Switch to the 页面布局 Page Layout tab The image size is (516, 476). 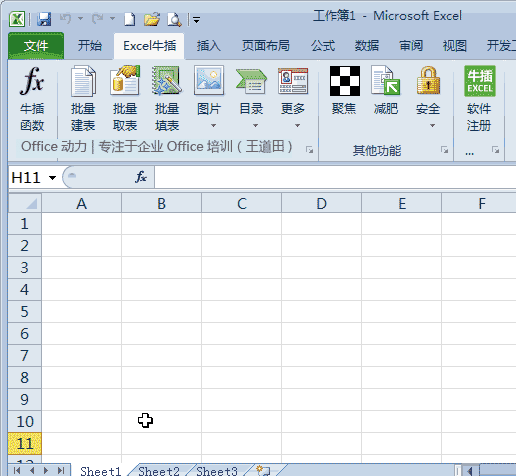tap(266, 46)
